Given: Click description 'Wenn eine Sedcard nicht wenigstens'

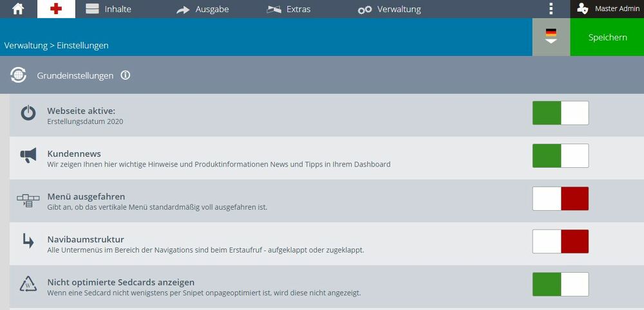Looking at the screenshot, I should click(204, 293).
